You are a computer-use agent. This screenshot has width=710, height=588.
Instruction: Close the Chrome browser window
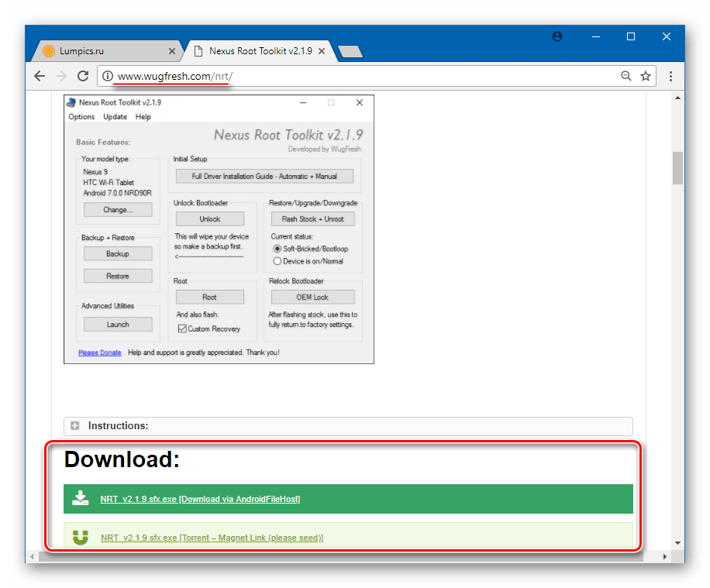click(x=666, y=36)
